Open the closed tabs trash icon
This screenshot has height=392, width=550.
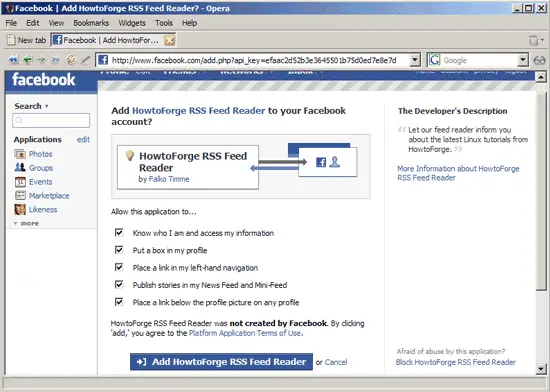pyautogui.click(x=533, y=40)
